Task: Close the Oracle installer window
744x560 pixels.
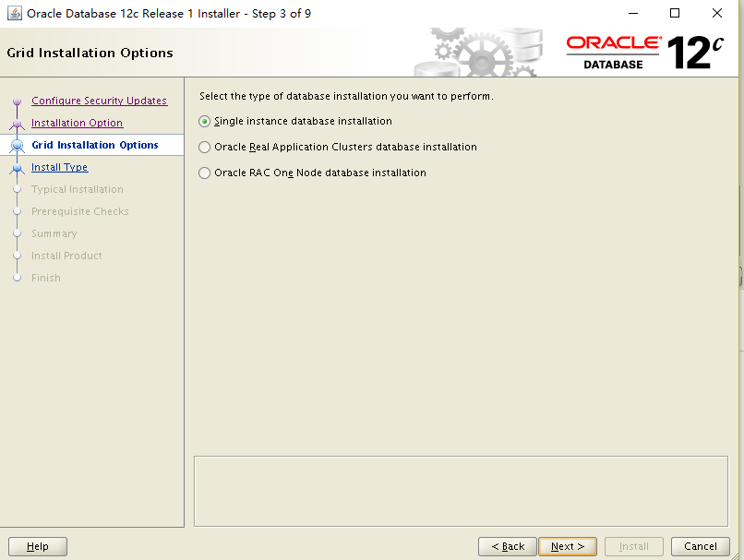Action: click(x=717, y=13)
